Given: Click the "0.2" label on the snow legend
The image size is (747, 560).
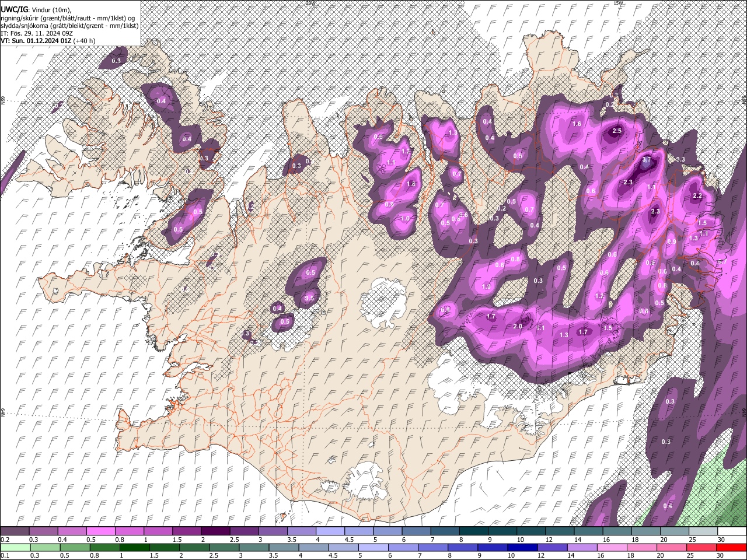Looking at the screenshot, I should point(5,540).
